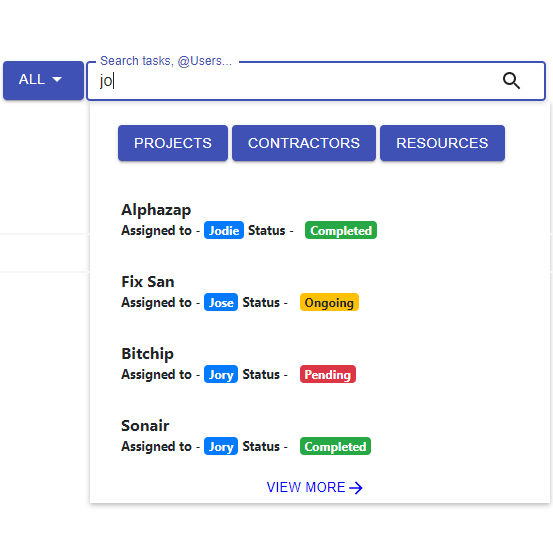Click the yellow Ongoing status badge
Screen dimensions: 553x553
click(x=329, y=302)
